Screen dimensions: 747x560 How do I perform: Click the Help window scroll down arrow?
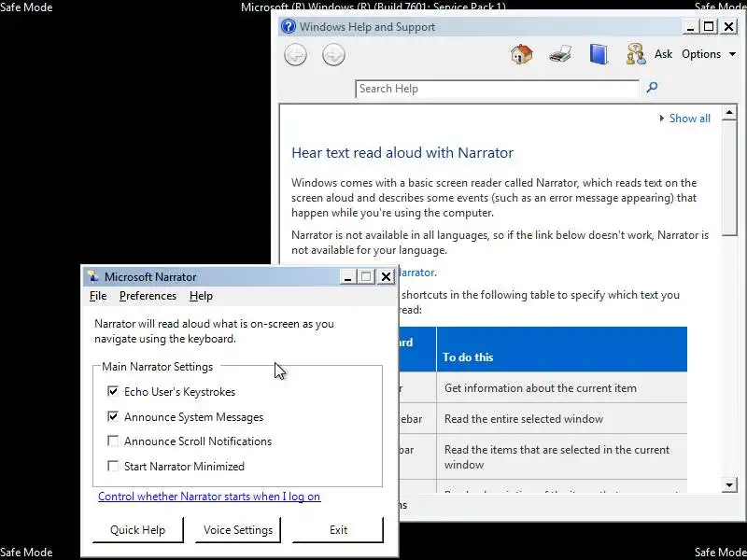point(729,485)
